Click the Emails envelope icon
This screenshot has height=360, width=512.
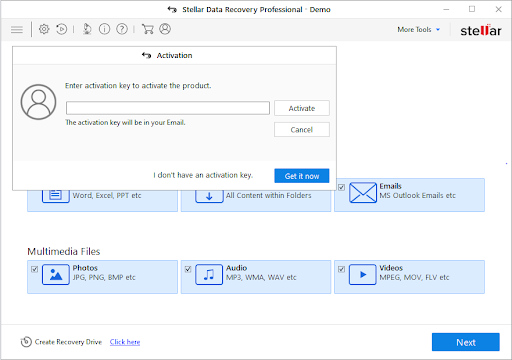tap(363, 193)
